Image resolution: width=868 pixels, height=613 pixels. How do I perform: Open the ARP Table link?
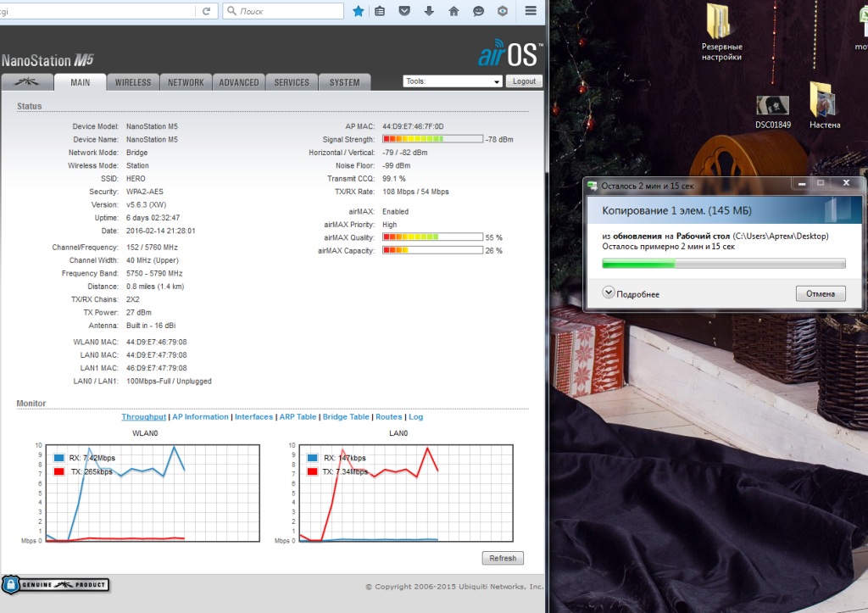pos(298,417)
